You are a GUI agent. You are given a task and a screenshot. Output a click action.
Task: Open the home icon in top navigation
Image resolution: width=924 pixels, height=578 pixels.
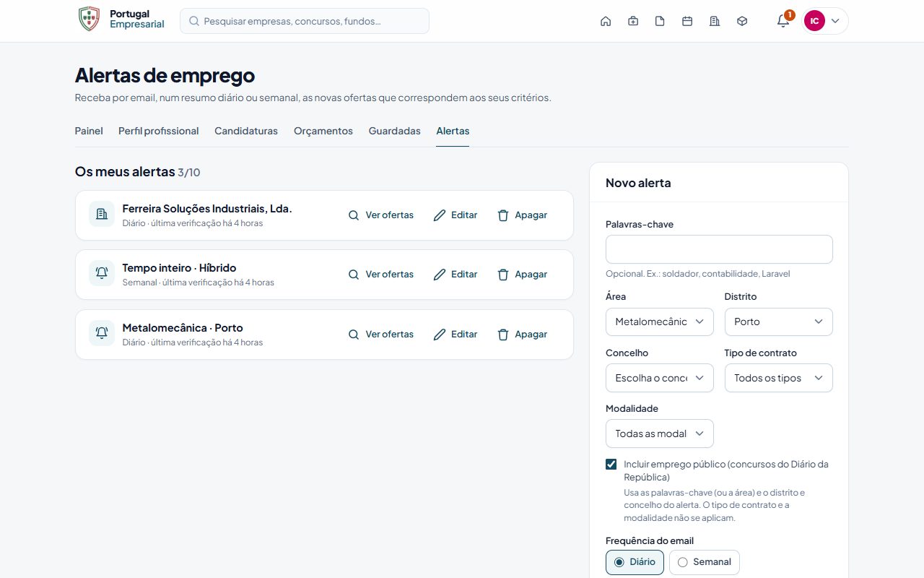click(x=606, y=21)
